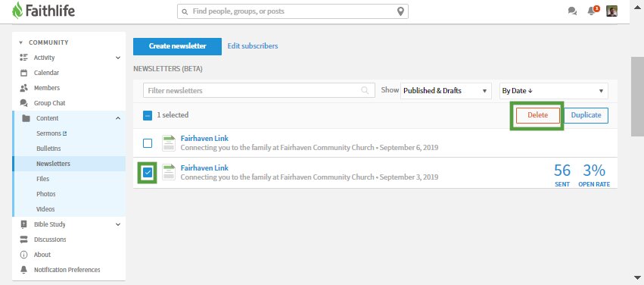Image resolution: width=644 pixels, height=285 pixels.
Task: Open the Published & Drafts dropdown
Action: pos(446,91)
